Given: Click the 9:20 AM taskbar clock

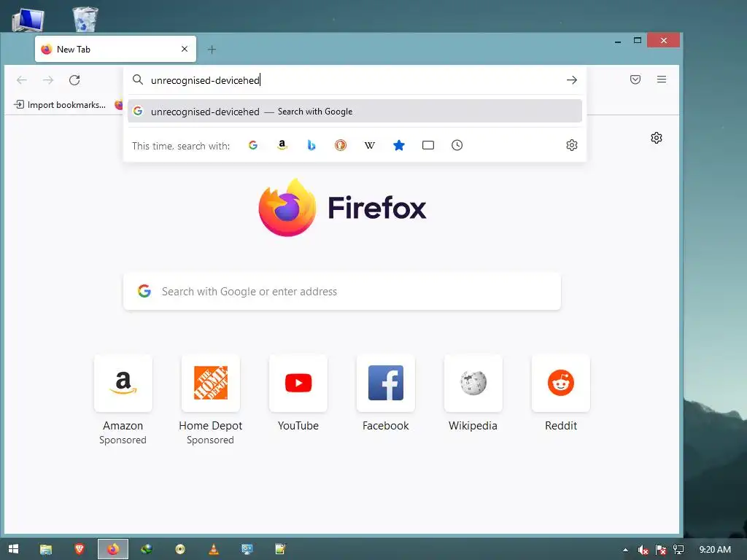Looking at the screenshot, I should click(x=715, y=550).
